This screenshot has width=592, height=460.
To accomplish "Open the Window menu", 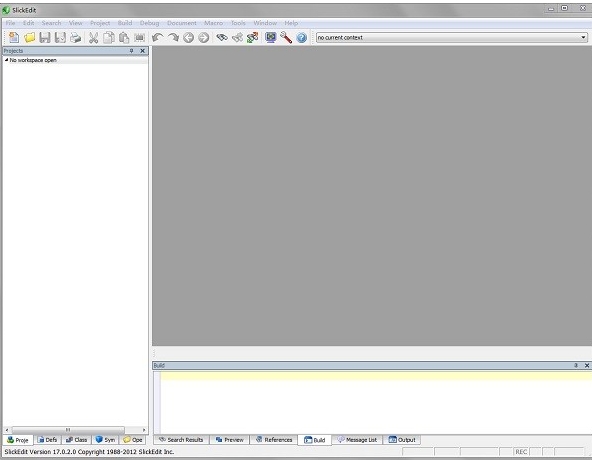I will pos(265,23).
